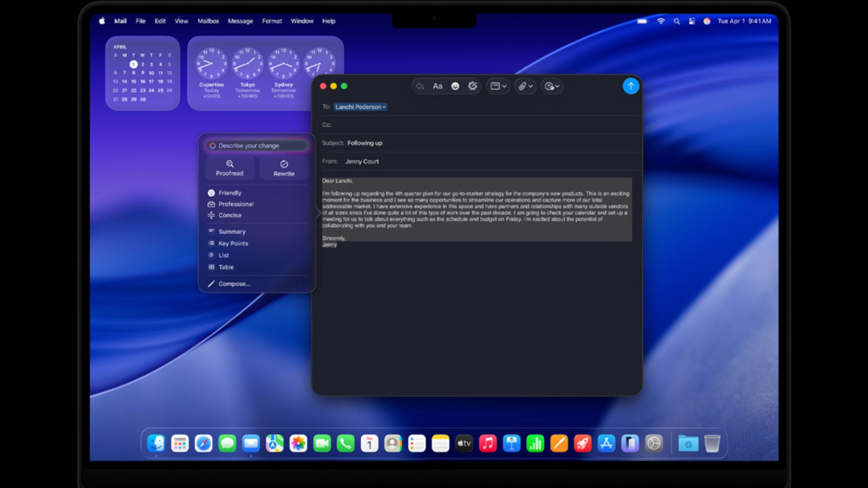Click the Describe your change input field

click(257, 145)
